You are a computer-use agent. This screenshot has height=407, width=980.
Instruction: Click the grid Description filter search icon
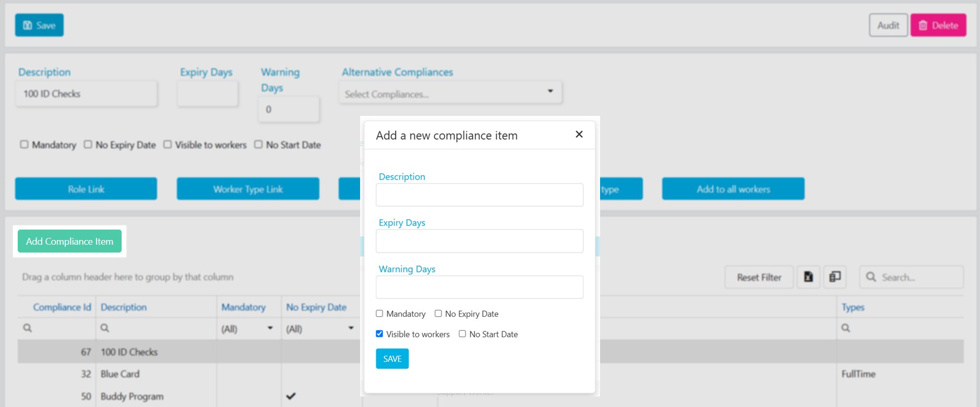[x=105, y=328]
